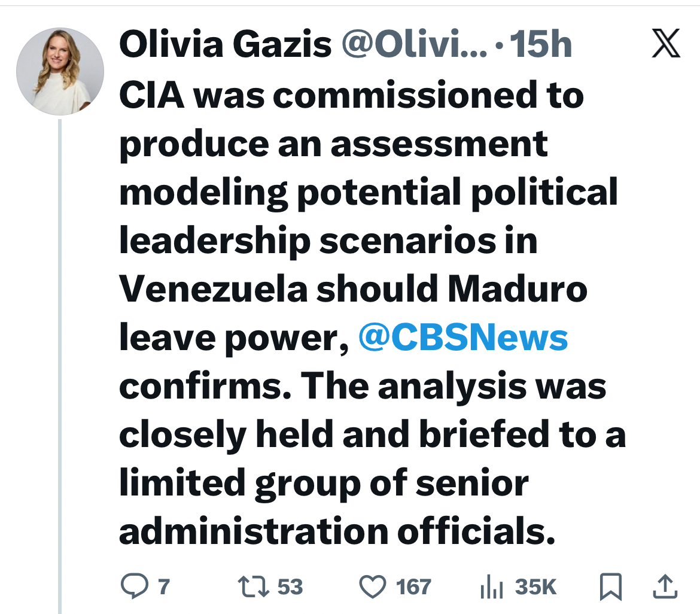This screenshot has width=700, height=614.
Task: Click the X logo in the corner
Action: [x=666, y=45]
